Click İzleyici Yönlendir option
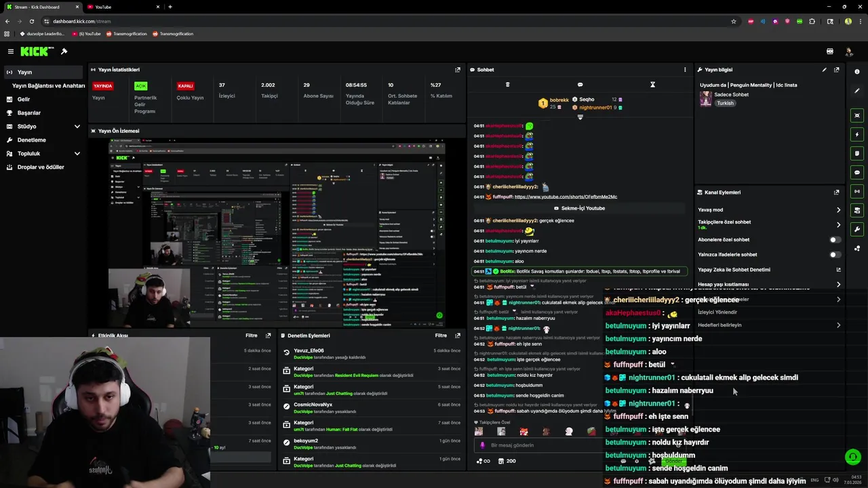 (717, 312)
